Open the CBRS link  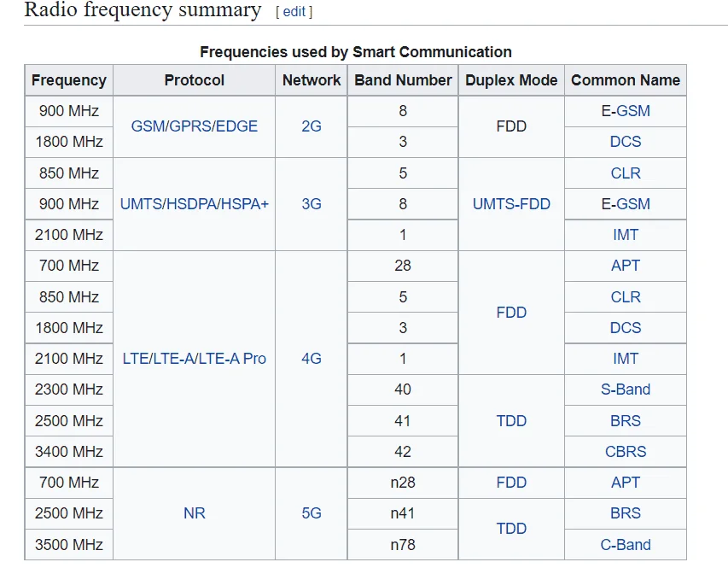click(x=626, y=451)
